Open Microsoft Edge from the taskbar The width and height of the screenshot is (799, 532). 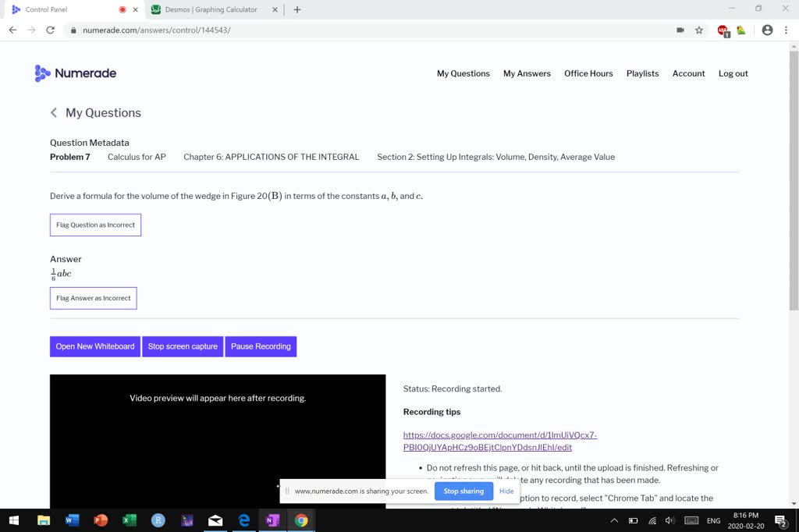[x=243, y=520]
